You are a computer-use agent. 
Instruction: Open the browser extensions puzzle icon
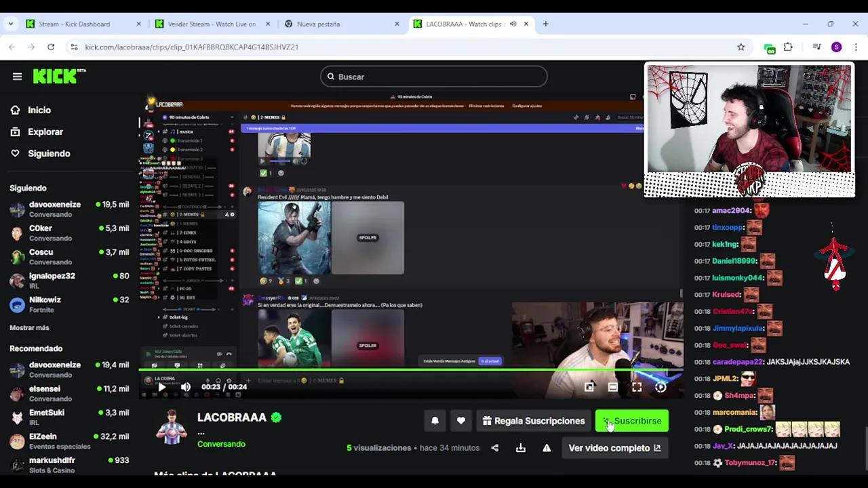click(788, 47)
